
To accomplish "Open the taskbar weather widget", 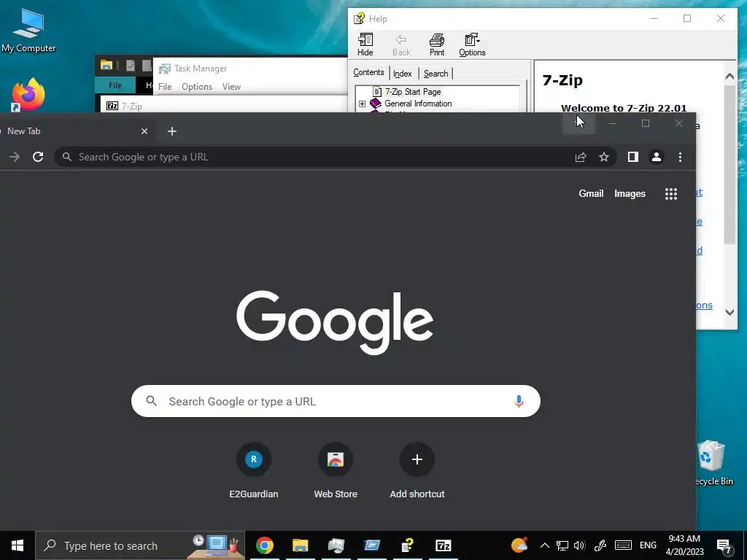I will [x=519, y=545].
